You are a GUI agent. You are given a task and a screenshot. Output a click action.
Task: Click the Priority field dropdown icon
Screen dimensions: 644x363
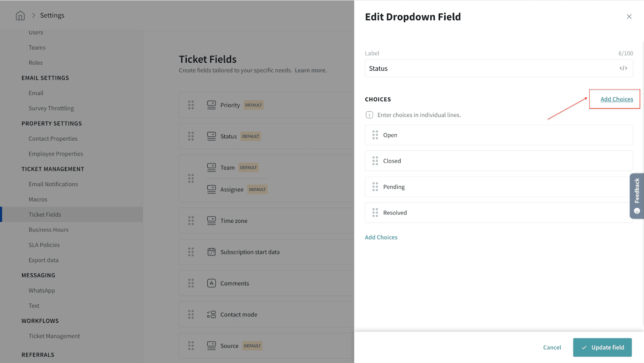point(211,105)
